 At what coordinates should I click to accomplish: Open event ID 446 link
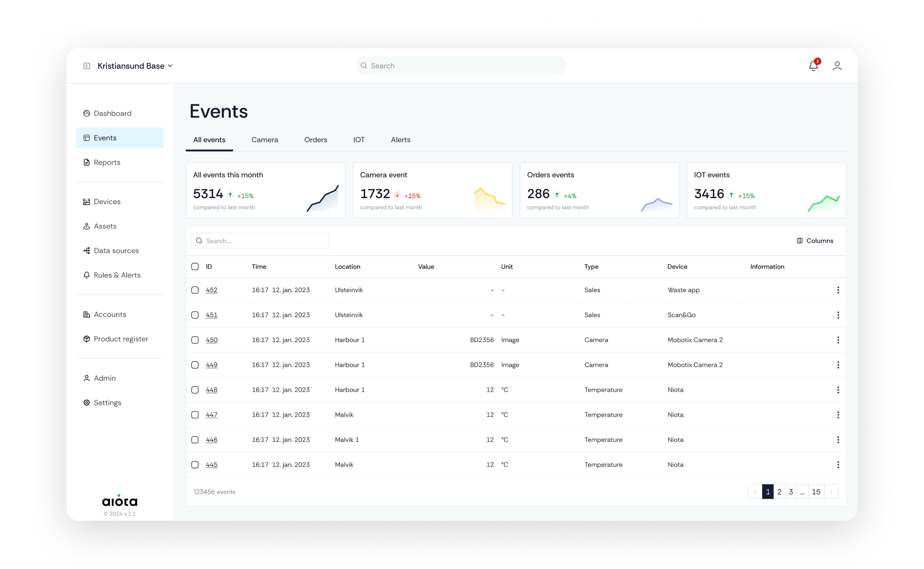211,440
